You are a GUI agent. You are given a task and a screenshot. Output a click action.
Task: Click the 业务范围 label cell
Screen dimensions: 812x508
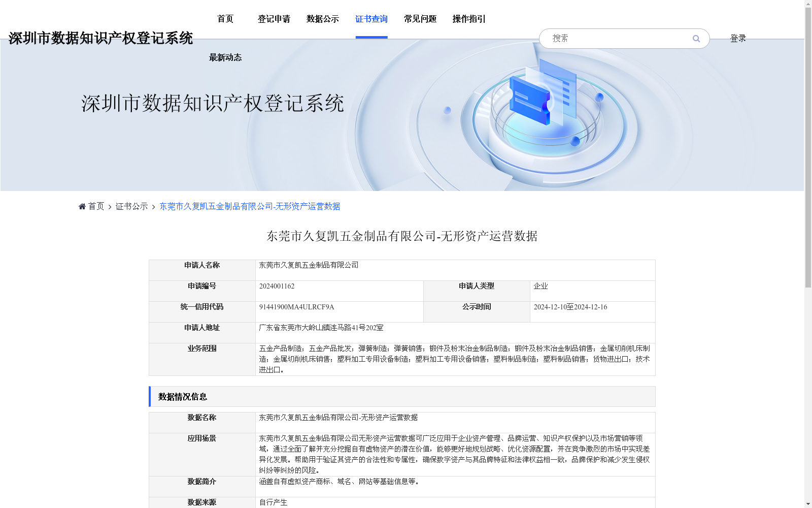click(x=202, y=359)
